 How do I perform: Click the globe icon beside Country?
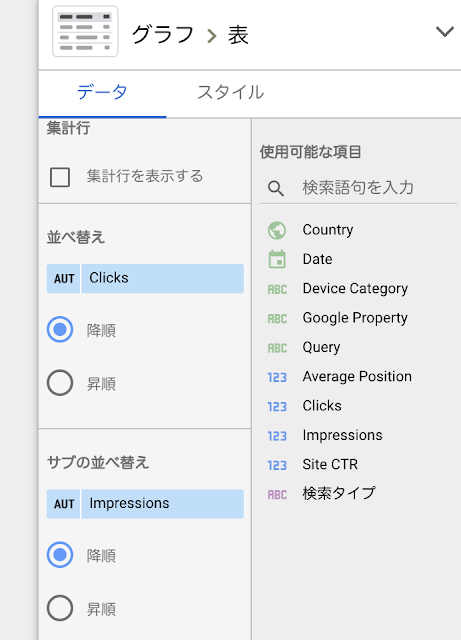coord(277,230)
